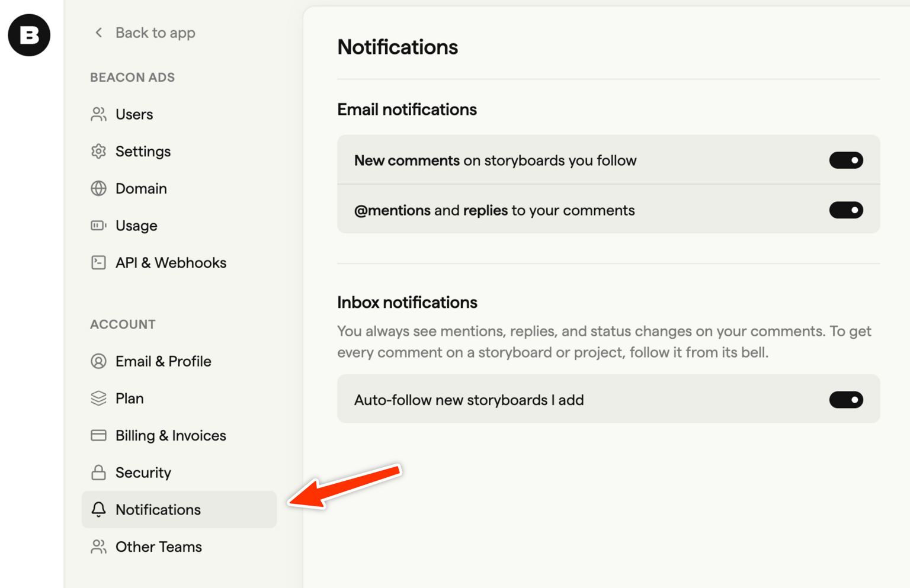Go to the Security settings label

[143, 473]
